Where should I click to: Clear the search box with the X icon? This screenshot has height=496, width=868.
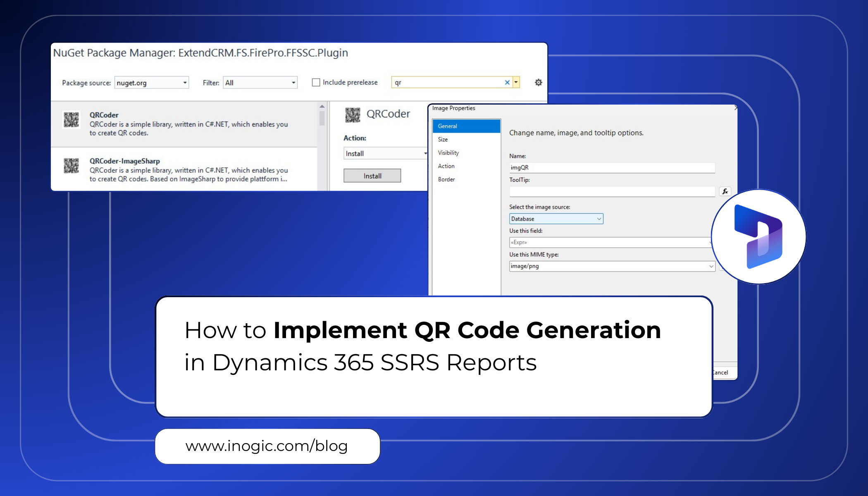[507, 82]
